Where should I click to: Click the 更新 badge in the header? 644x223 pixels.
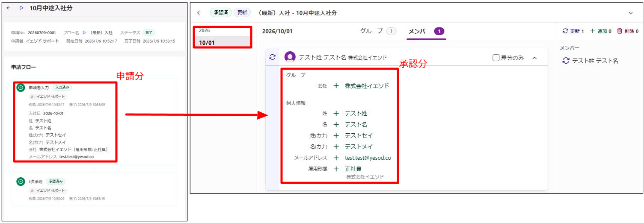242,13
